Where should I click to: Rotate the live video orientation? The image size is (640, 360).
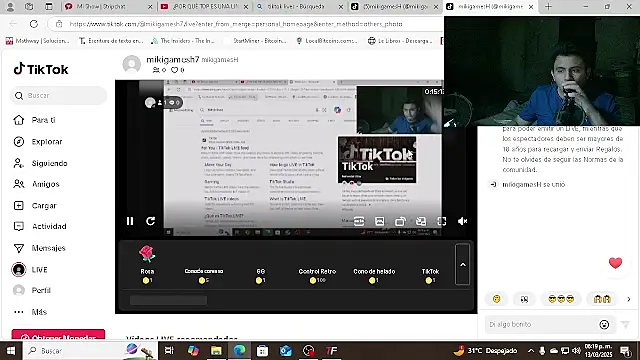400,221
